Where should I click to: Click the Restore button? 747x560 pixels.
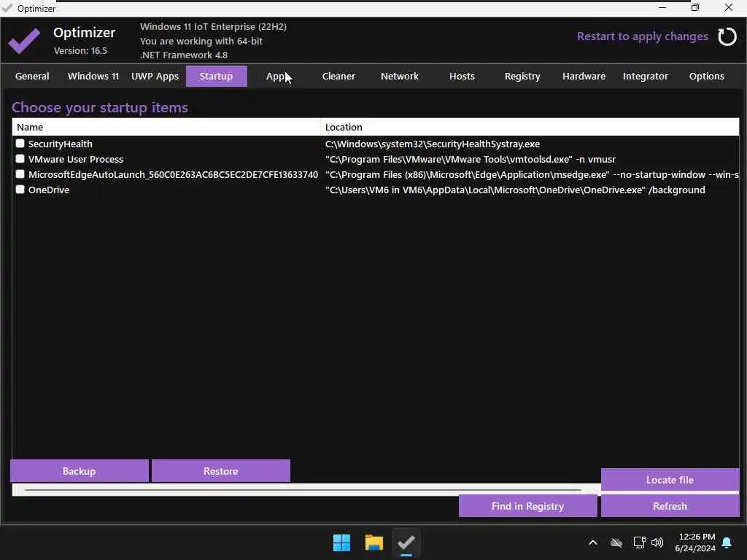point(220,471)
